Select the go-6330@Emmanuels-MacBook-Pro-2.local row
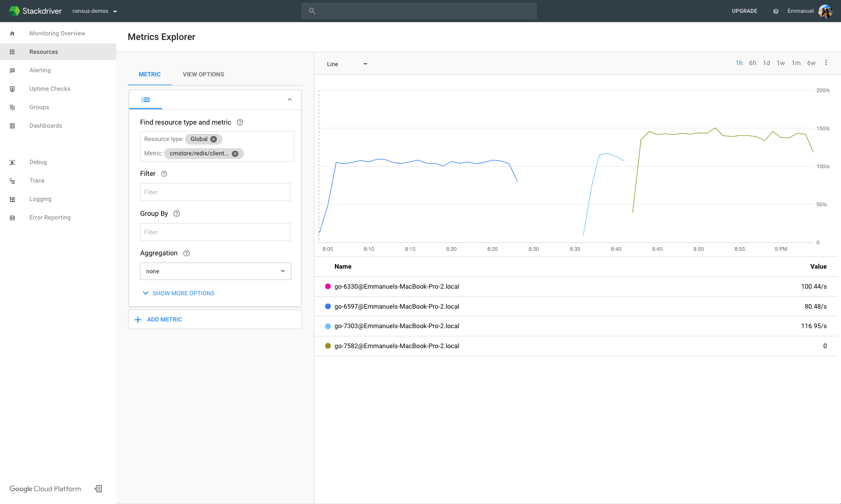The image size is (841, 504). pos(576,287)
